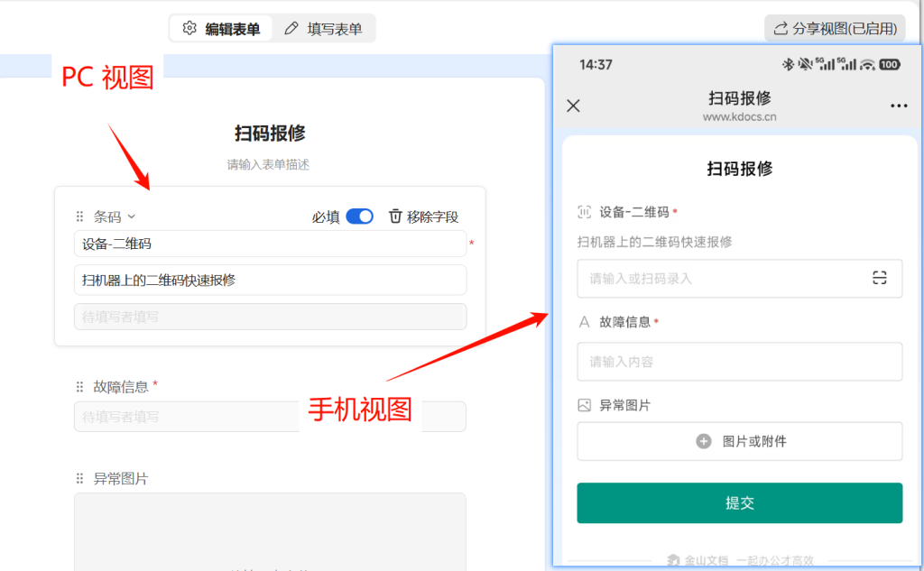Image resolution: width=924 pixels, height=571 pixels.
Task: Tap the scan icon in 请输入或扫码录入 field
Action: 879,278
